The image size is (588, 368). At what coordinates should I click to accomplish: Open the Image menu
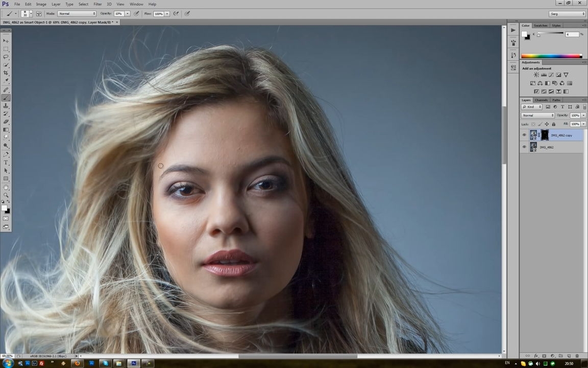[x=41, y=4]
